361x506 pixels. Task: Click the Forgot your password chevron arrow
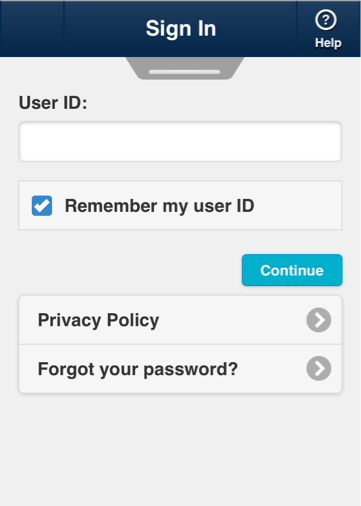pos(319,369)
